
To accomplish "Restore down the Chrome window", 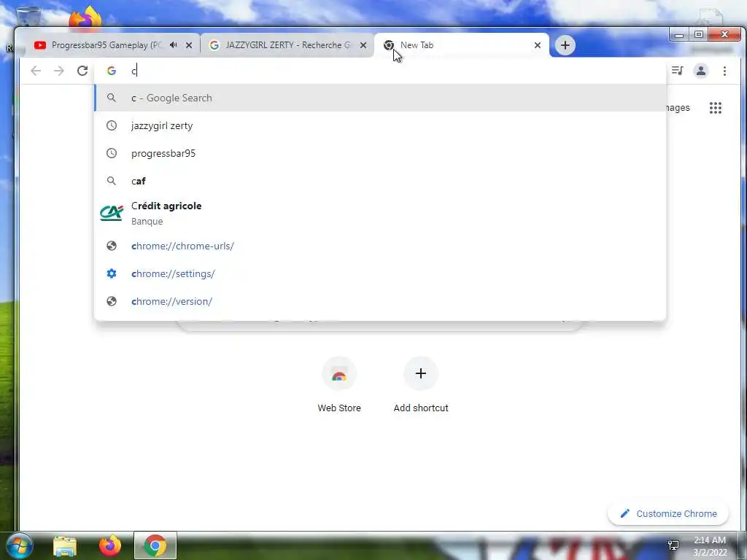I will (x=698, y=35).
